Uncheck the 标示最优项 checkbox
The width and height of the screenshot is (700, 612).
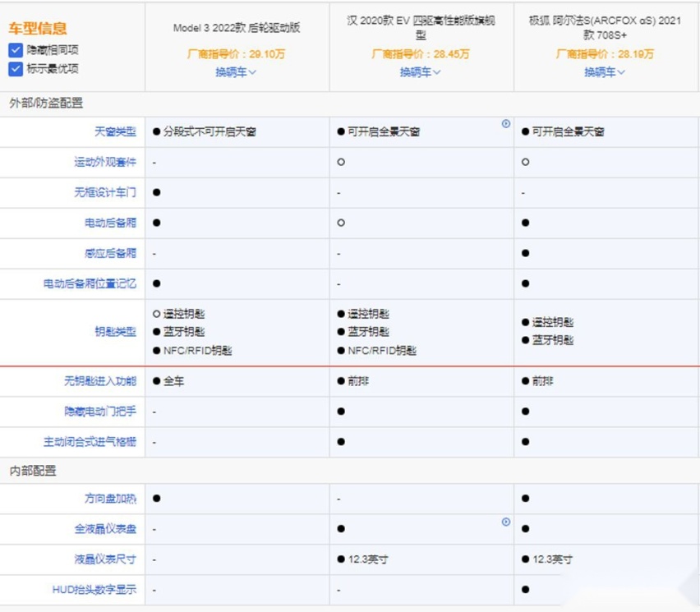click(x=16, y=69)
